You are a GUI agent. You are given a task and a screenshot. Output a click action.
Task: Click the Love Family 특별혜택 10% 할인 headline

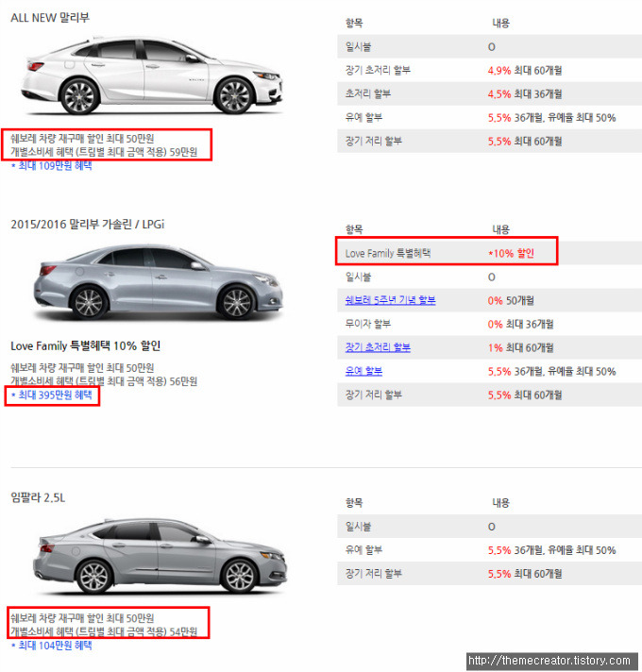tap(86, 345)
